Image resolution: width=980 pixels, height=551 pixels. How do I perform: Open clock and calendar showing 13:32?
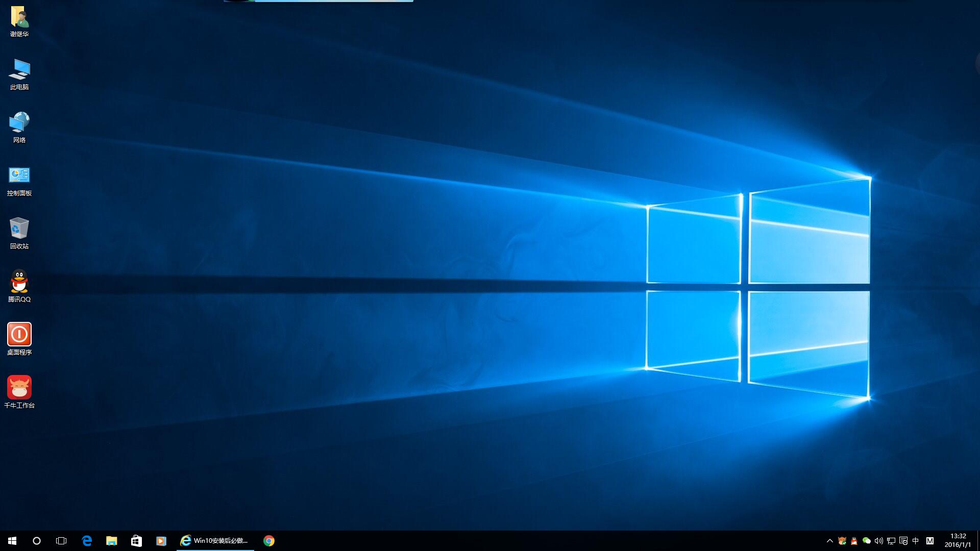coord(958,541)
